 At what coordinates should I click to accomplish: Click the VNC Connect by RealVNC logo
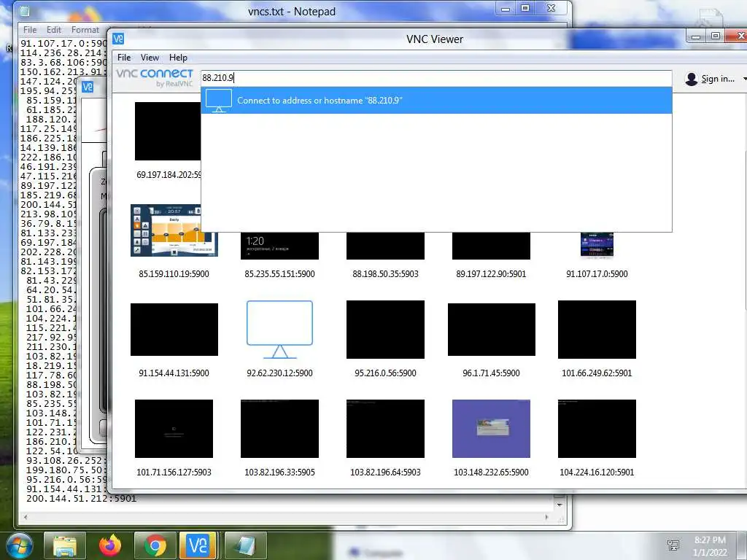(x=155, y=77)
